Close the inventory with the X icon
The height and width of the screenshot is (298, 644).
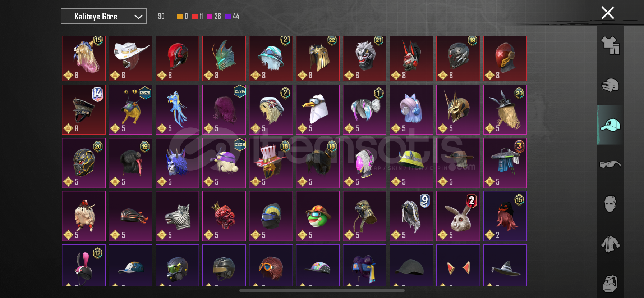click(608, 13)
